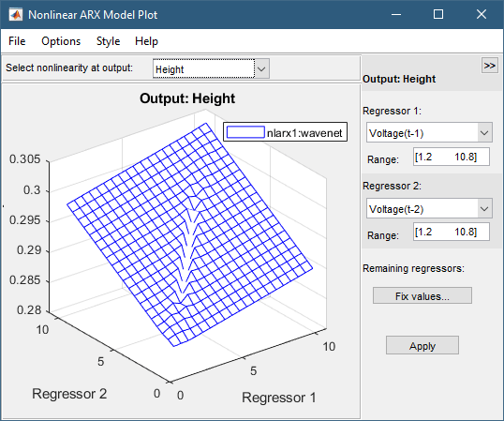Click the Regressor 2 axis label

(69, 394)
